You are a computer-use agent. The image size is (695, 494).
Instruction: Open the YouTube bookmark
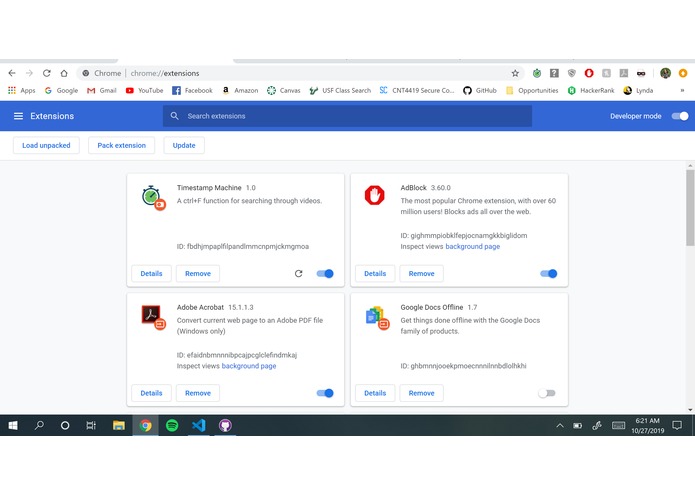tap(144, 90)
